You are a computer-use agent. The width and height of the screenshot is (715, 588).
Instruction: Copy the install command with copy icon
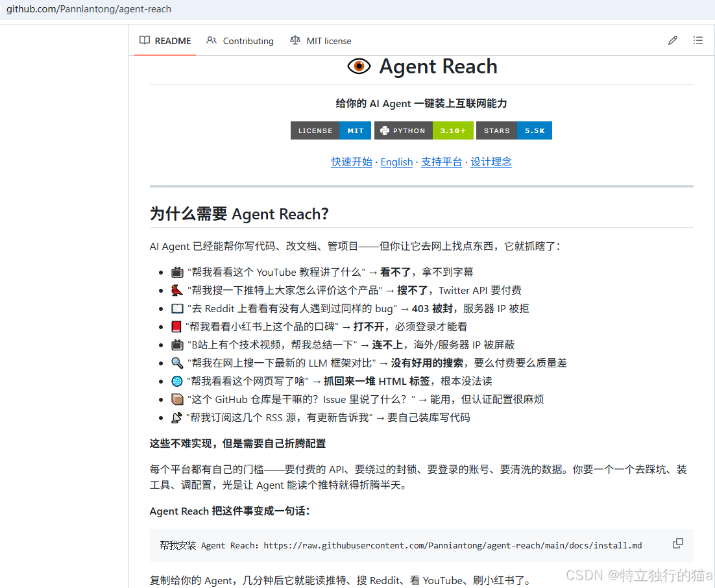coord(678,543)
